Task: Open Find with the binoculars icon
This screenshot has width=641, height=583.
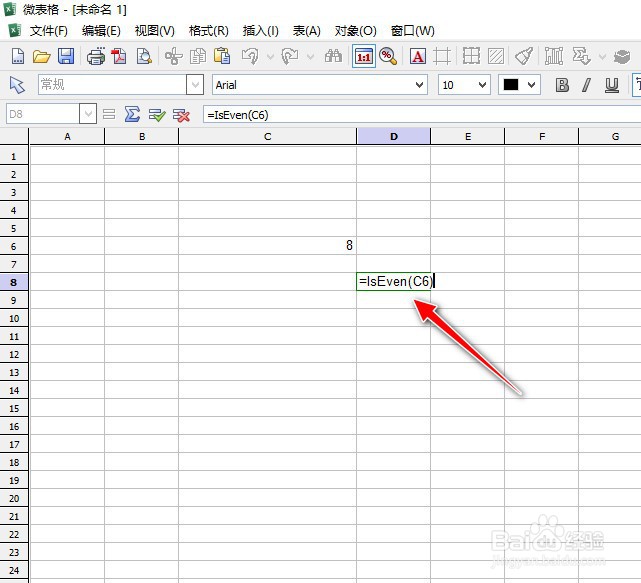Action: 333,56
